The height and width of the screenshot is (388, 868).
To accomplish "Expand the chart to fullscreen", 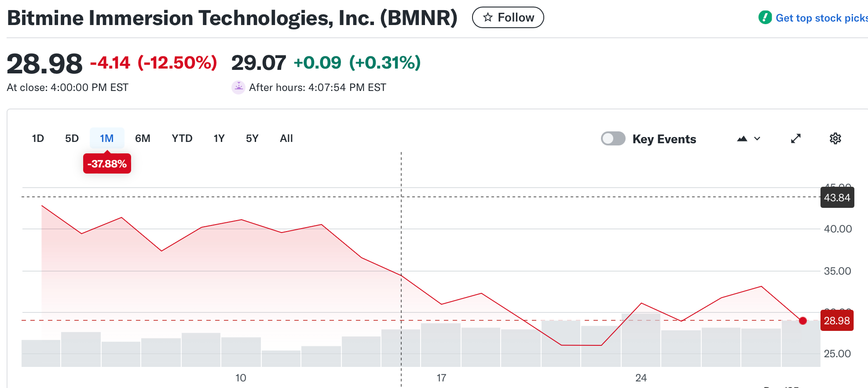I will (796, 138).
